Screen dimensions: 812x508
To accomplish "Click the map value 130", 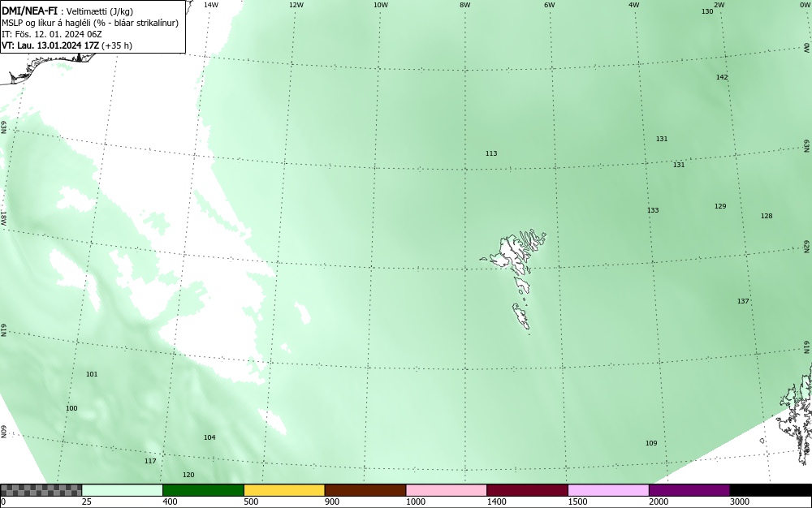I will coord(707,11).
